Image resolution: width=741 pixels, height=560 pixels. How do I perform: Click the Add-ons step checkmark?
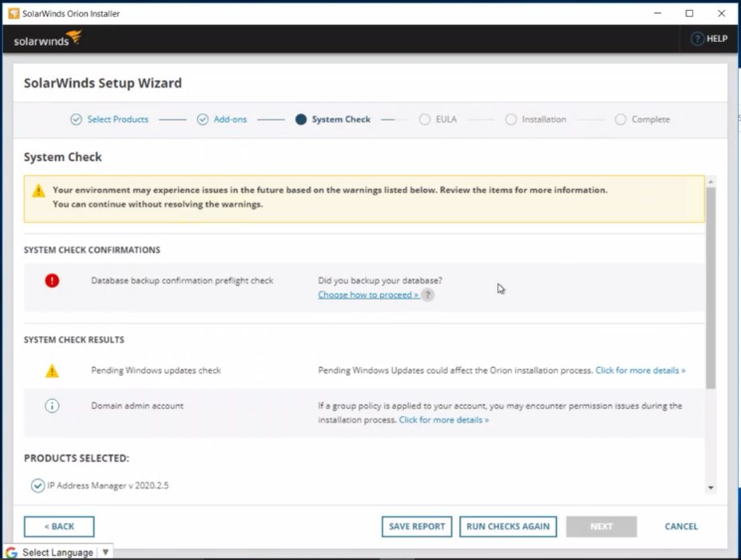203,119
